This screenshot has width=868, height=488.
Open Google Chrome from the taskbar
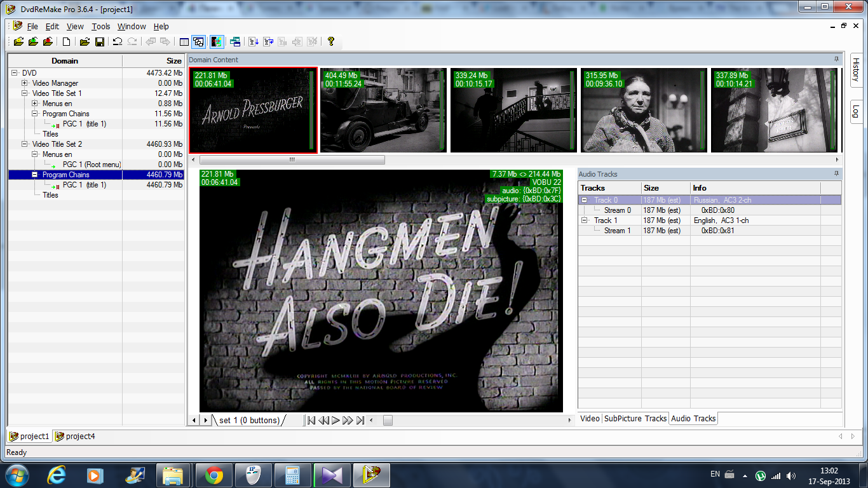tap(214, 475)
